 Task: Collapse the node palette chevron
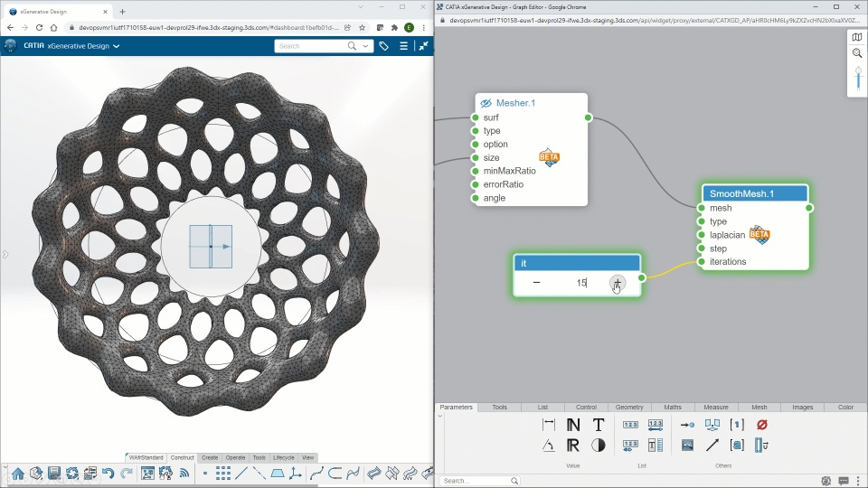(440, 416)
